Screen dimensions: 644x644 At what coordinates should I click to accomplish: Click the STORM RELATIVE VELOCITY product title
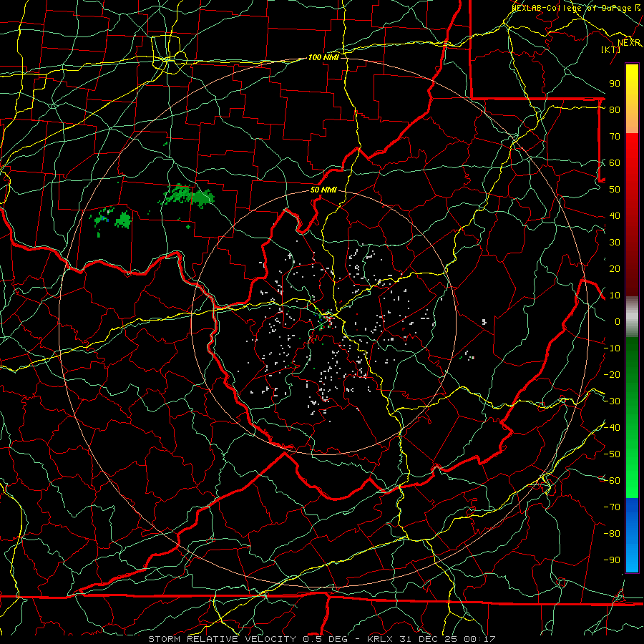[x=222, y=639]
